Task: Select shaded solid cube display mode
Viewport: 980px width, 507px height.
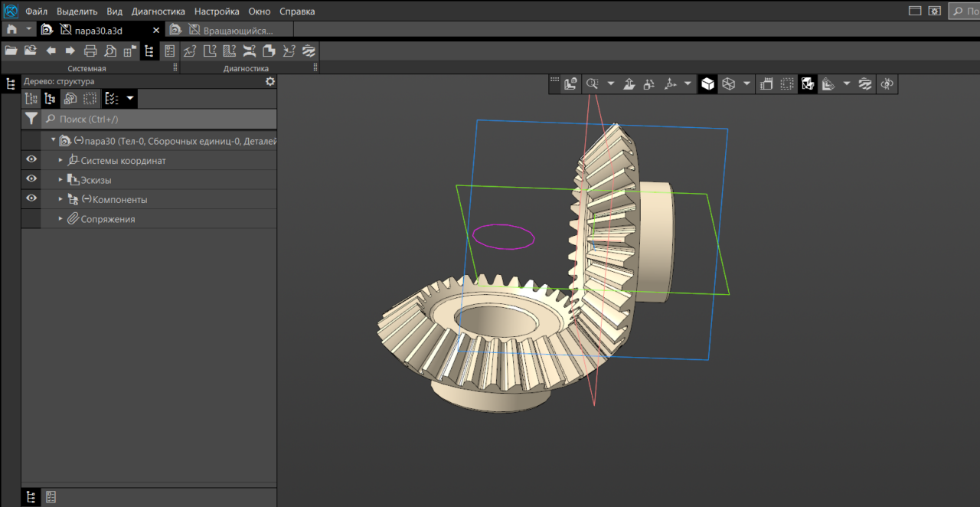Action: coord(707,84)
